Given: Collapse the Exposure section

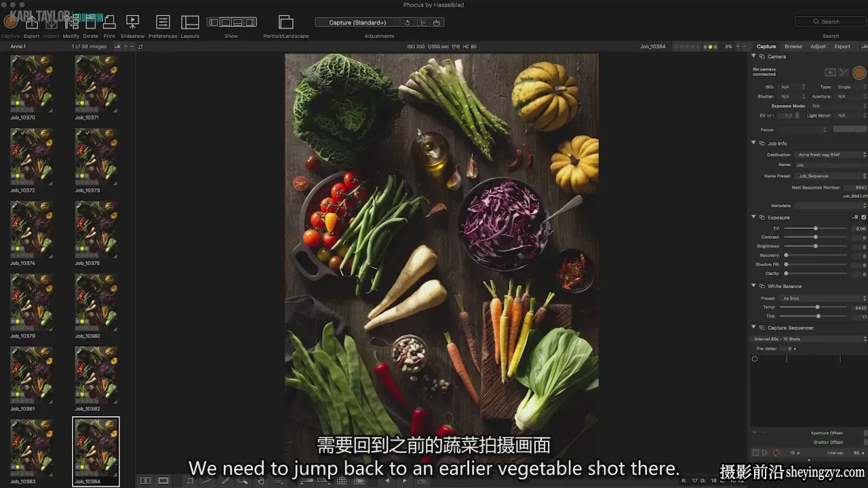Looking at the screenshot, I should pyautogui.click(x=753, y=217).
